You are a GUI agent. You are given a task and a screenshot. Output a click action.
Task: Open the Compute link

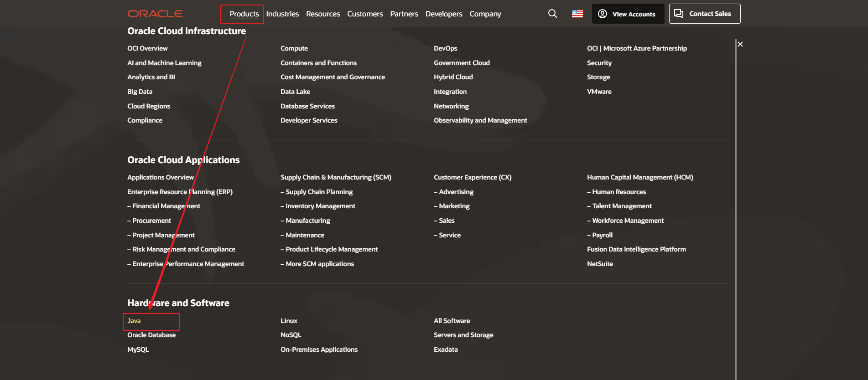tap(294, 48)
